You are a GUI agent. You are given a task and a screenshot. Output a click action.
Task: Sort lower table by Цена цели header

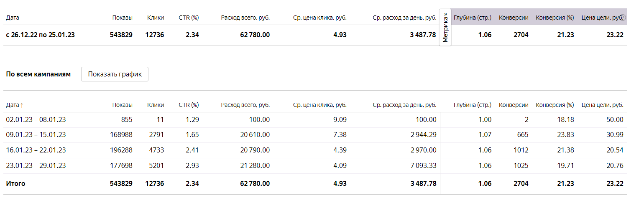tap(603, 105)
